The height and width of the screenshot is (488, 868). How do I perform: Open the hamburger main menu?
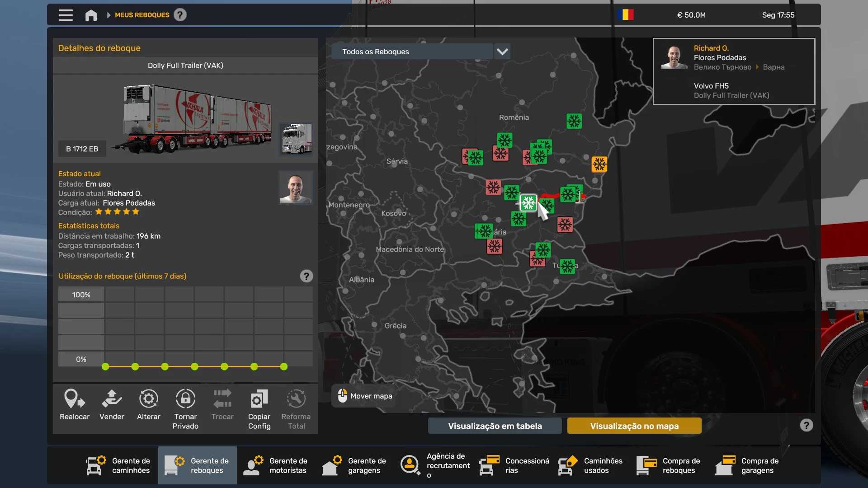[x=66, y=15]
